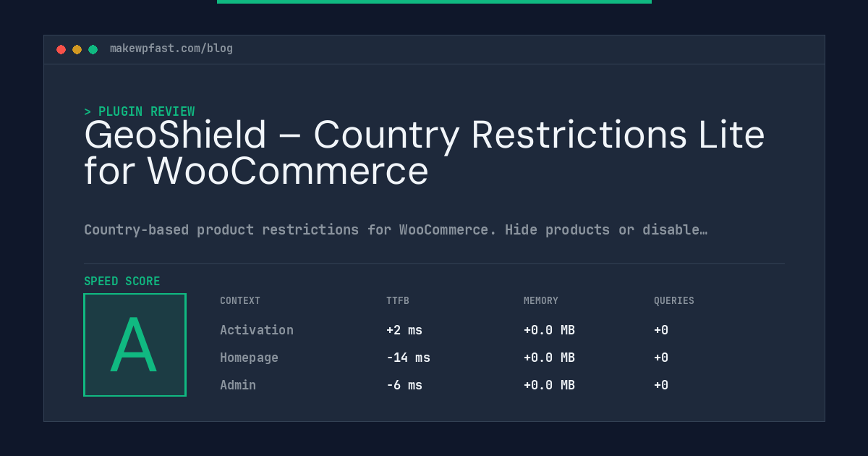The width and height of the screenshot is (868, 456).
Task: Click the Activation queries +0 value
Action: tap(661, 330)
